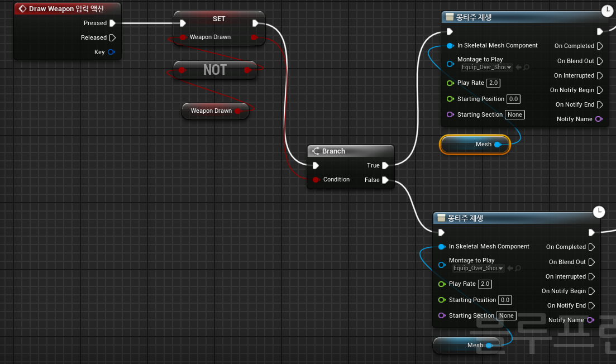Click the True exec pin on the Branch node
This screenshot has width=616, height=364.
[386, 165]
